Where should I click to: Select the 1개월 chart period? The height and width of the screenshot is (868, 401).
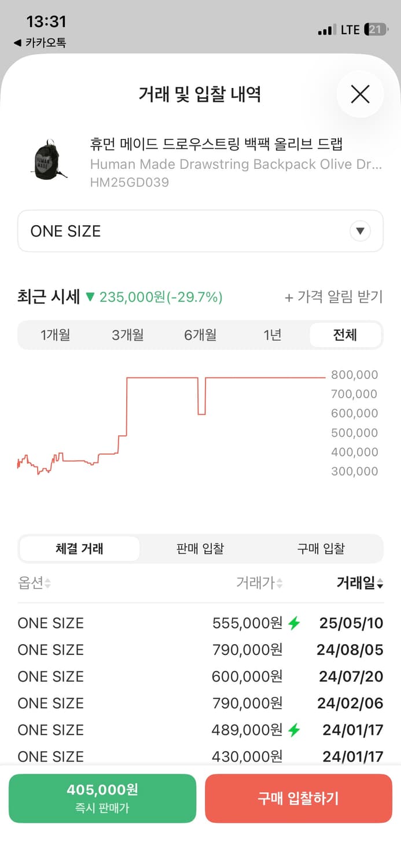click(54, 334)
